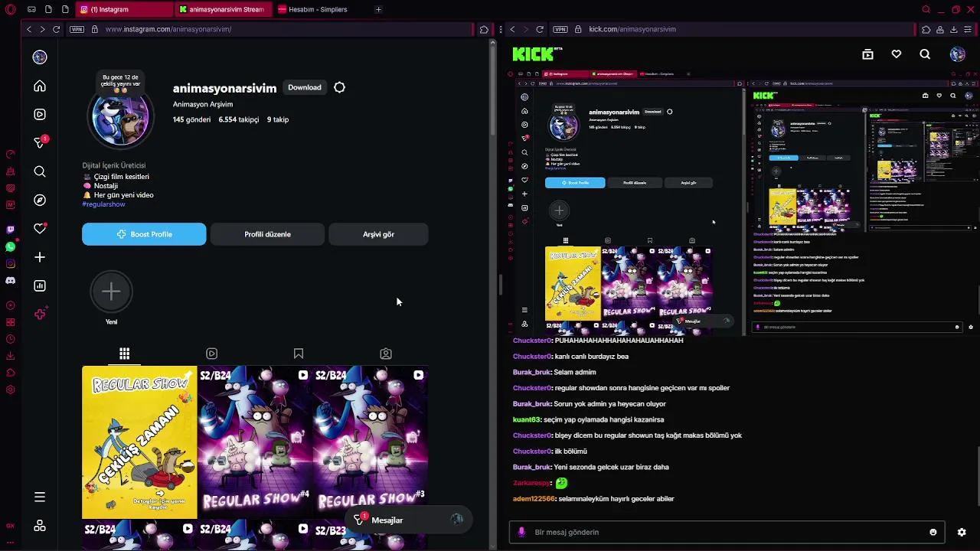
Task: Open browser downloads icon in Kick toolbar
Action: pos(953,29)
